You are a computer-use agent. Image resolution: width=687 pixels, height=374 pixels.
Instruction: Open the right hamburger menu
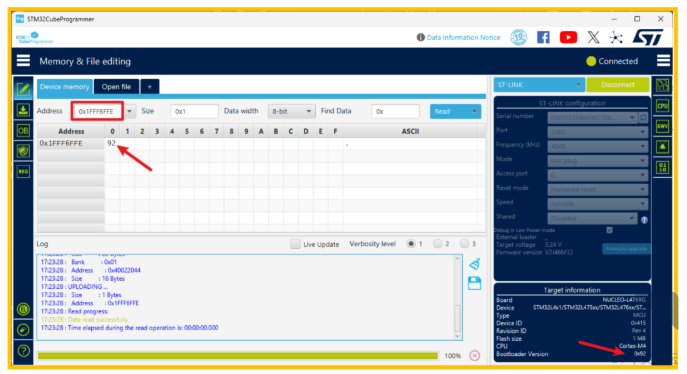coord(663,61)
